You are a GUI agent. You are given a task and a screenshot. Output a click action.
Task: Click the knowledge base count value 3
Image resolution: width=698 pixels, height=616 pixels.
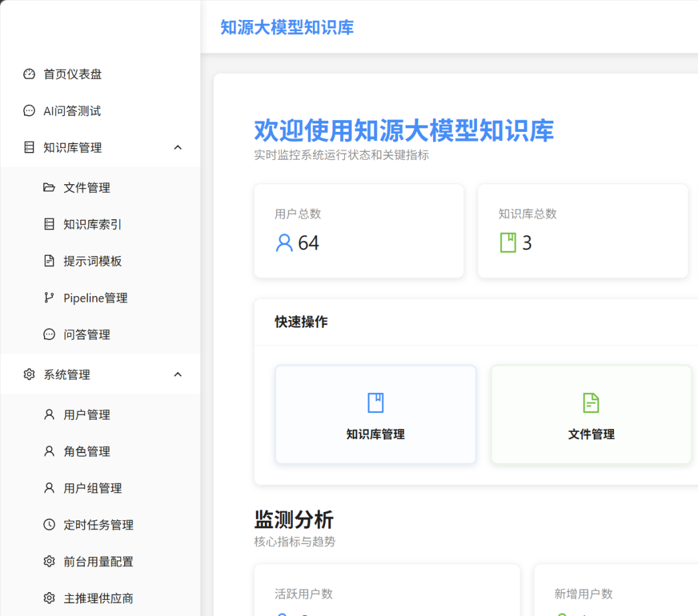tap(527, 243)
